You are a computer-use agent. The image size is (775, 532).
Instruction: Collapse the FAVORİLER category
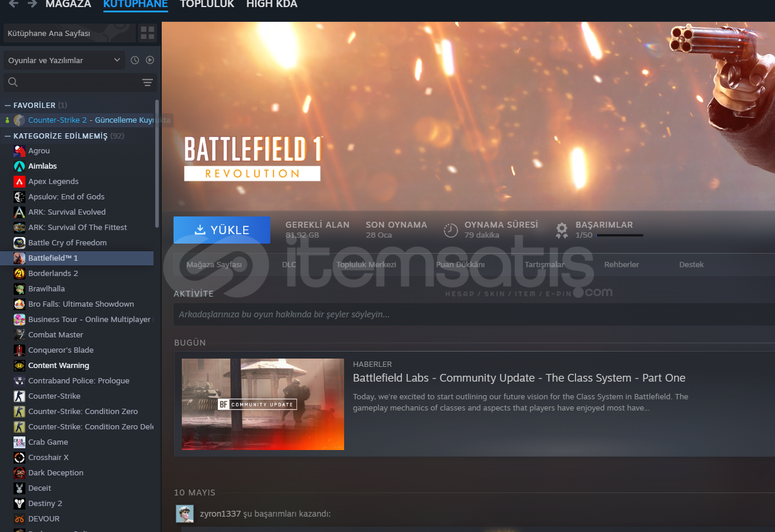click(8, 105)
